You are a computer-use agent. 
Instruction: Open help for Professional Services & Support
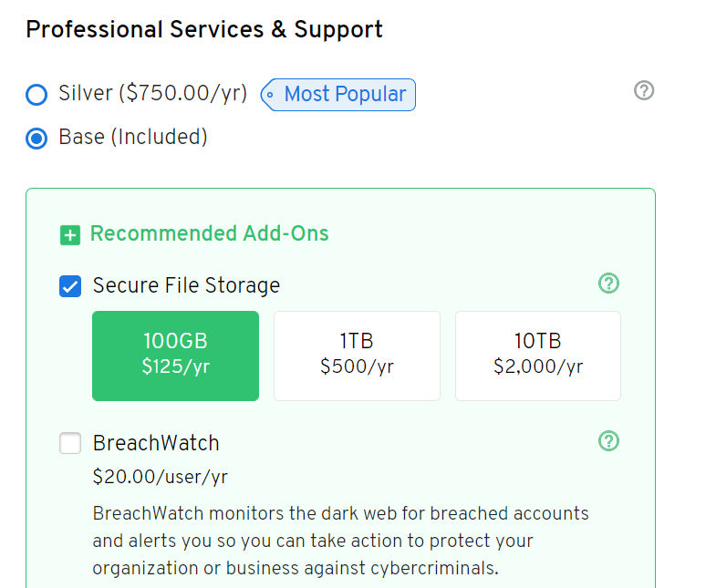(644, 90)
